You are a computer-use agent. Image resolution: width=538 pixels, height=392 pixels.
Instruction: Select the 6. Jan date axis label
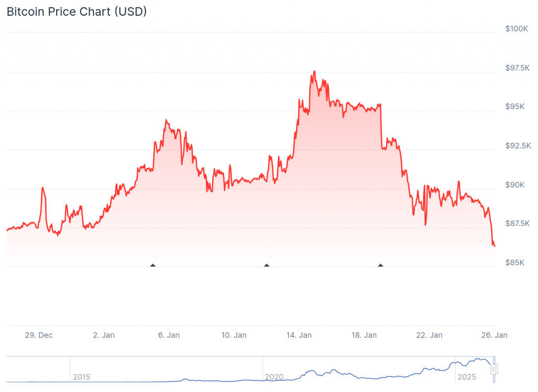click(x=168, y=335)
